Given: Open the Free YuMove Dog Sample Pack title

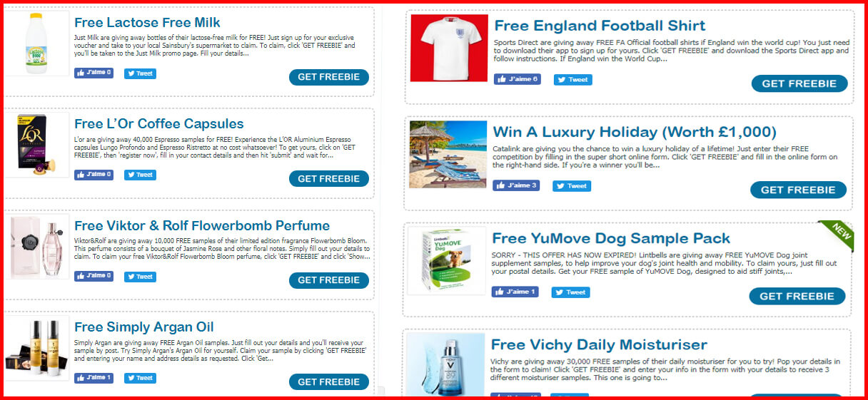Looking at the screenshot, I should (x=611, y=238).
